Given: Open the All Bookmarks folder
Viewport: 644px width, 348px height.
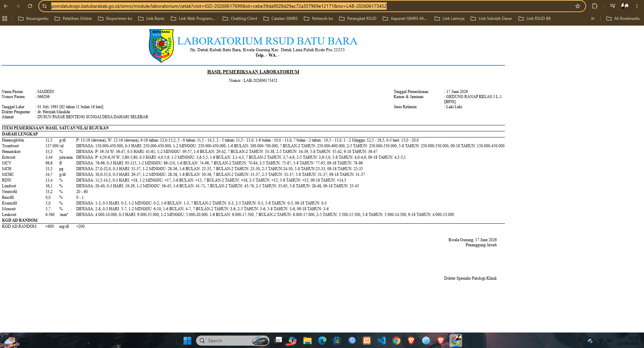Looking at the screenshot, I should pyautogui.click(x=623, y=19).
